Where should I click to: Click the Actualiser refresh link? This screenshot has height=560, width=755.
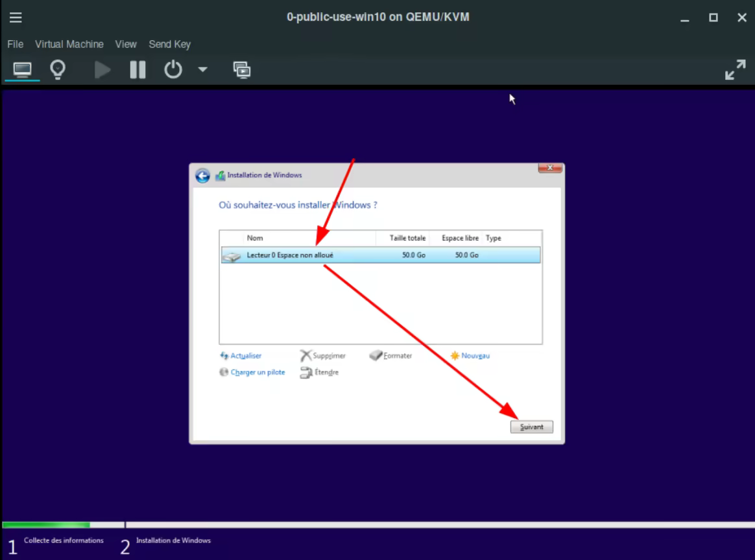tap(245, 356)
